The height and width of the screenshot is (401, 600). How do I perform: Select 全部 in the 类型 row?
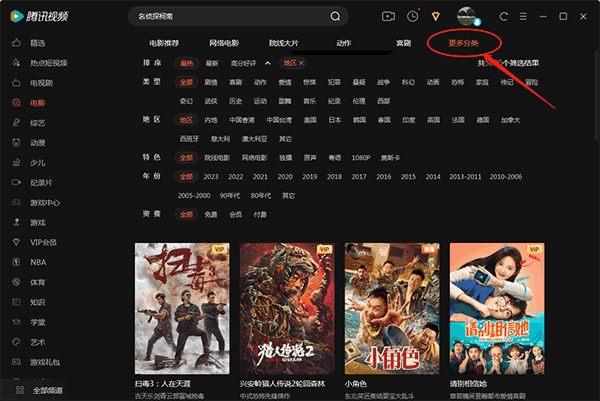[186, 82]
